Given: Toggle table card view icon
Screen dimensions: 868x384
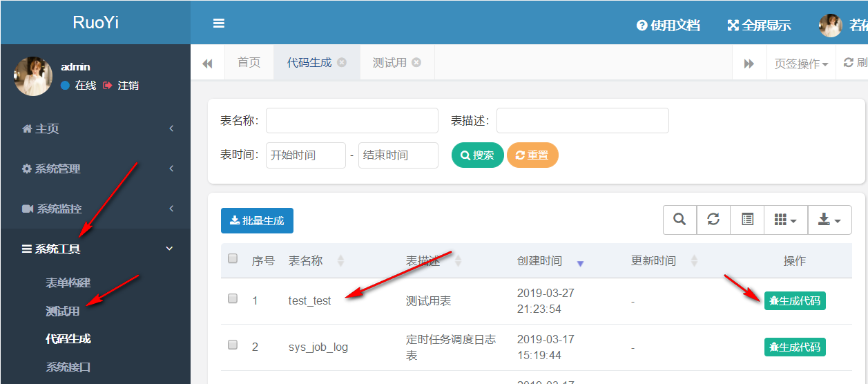Looking at the screenshot, I should 747,220.
